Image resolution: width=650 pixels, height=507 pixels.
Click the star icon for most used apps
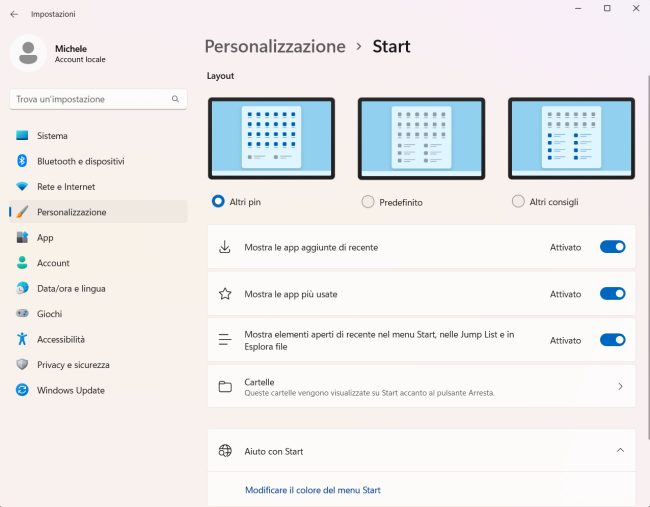(x=225, y=294)
